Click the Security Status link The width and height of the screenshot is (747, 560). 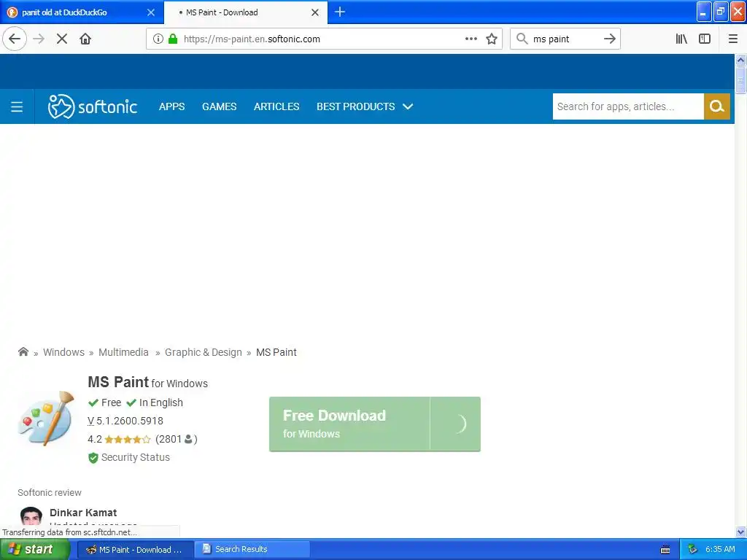click(x=135, y=458)
